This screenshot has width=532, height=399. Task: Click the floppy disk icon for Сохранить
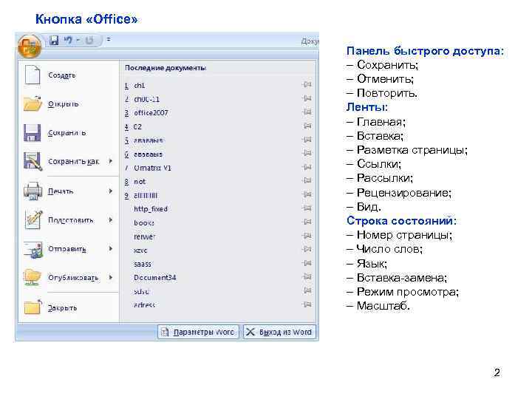coord(33,133)
